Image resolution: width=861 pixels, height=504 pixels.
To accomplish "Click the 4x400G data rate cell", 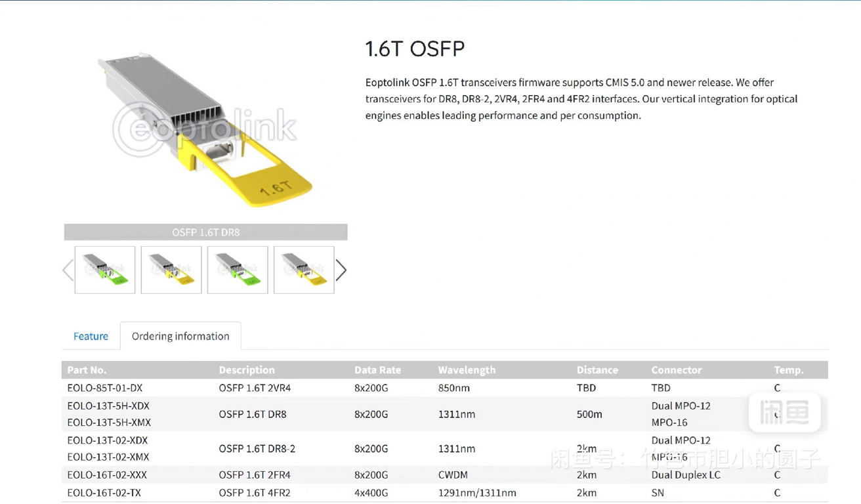I will 371,492.
